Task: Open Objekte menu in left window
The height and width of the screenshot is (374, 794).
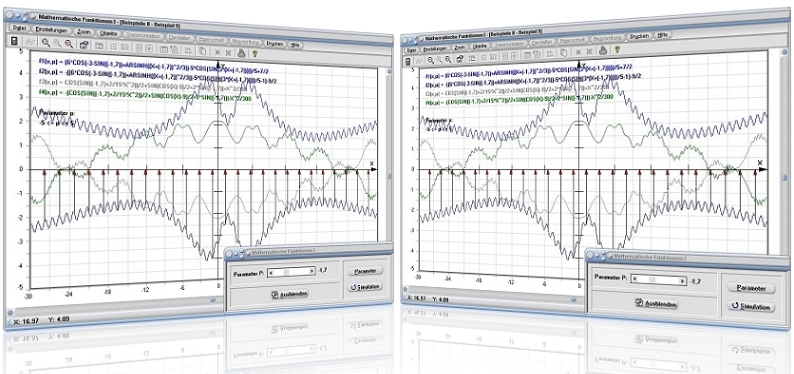Action: 108,33
